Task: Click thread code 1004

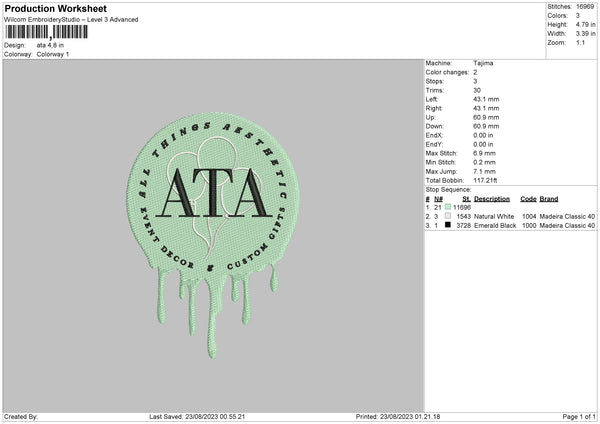Action: point(529,217)
